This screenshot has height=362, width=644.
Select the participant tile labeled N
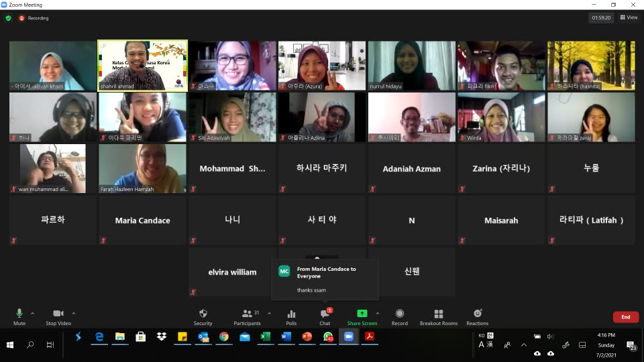pos(411,220)
